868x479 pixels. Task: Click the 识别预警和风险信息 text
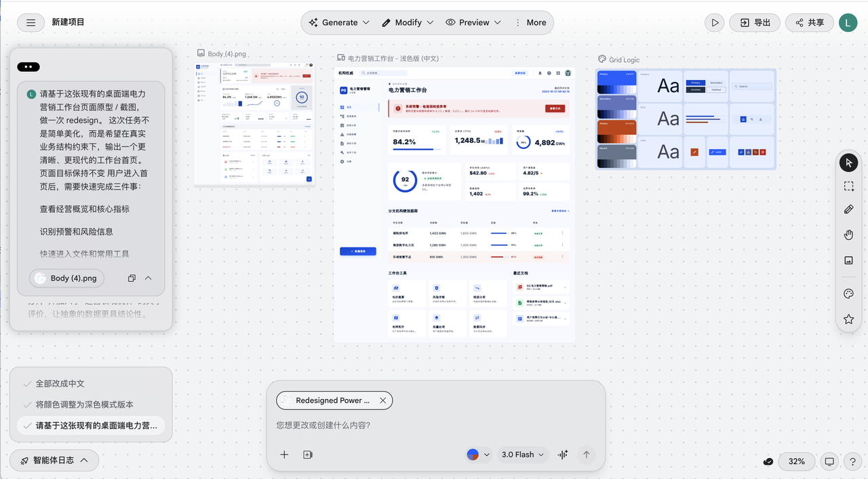tap(76, 232)
